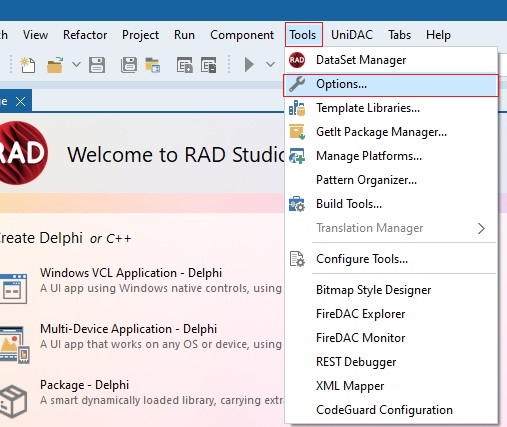
Task: Launch REST Debugger
Action: tap(391, 362)
